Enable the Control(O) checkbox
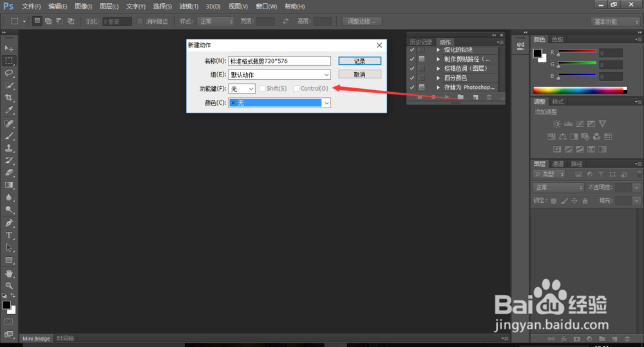Screen dimensions: 644x347 (296, 88)
